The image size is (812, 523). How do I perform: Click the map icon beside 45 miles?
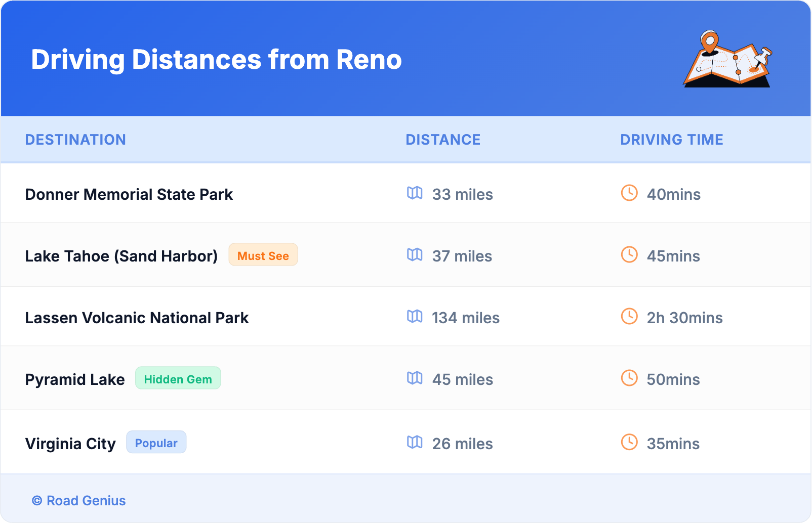tap(415, 378)
